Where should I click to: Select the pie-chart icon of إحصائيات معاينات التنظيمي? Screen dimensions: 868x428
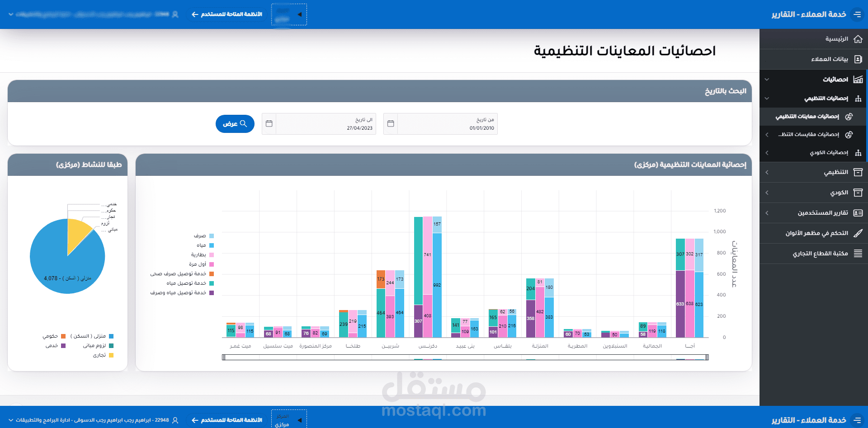click(849, 116)
